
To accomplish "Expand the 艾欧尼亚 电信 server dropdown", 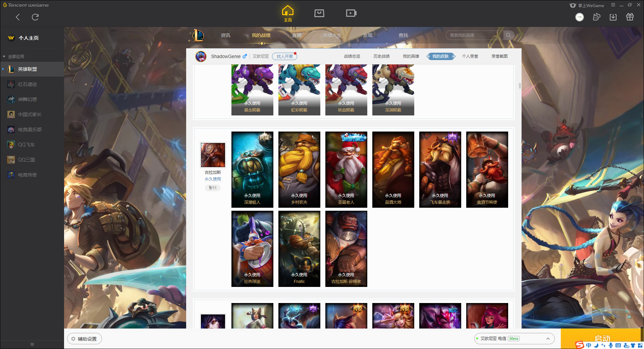I will coord(514,339).
